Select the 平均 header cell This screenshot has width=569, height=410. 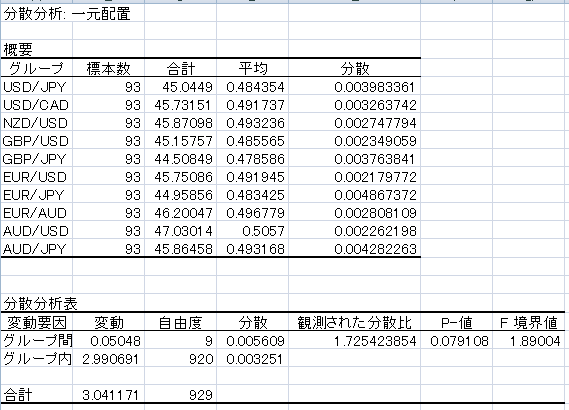[253, 68]
